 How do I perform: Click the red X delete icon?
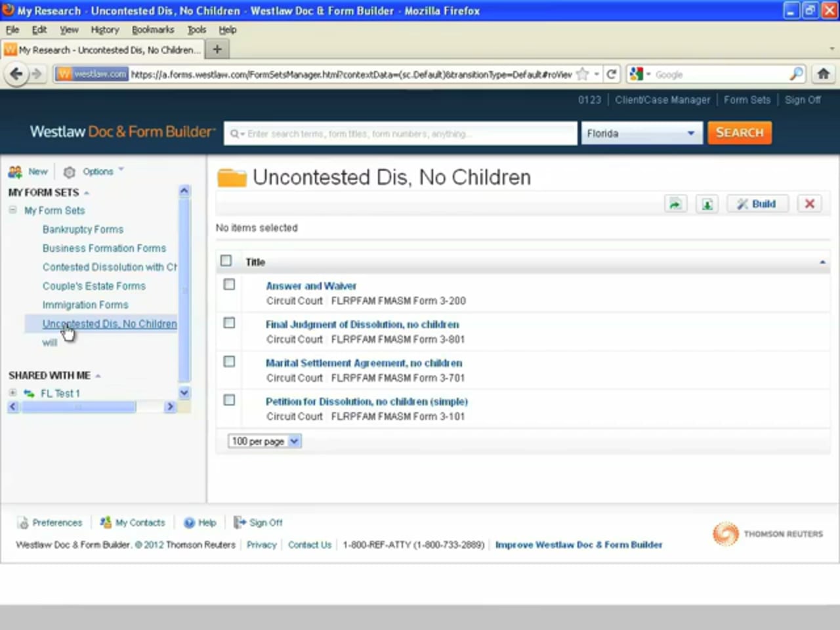click(809, 204)
